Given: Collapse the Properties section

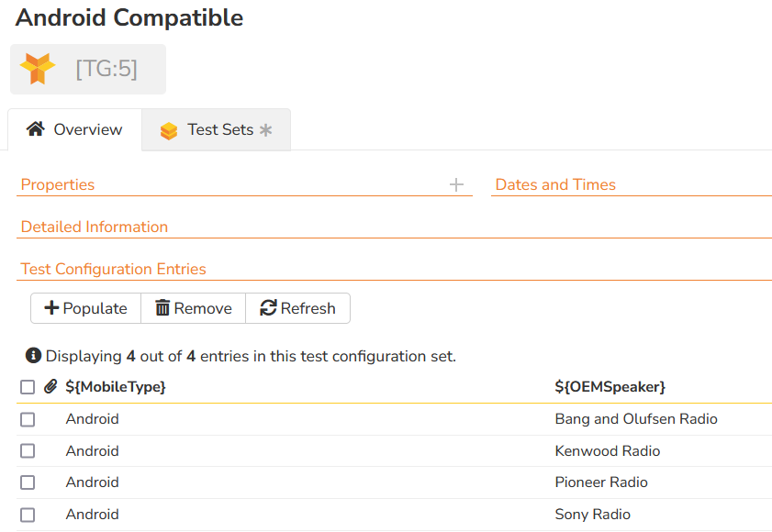Looking at the screenshot, I should point(58,185).
